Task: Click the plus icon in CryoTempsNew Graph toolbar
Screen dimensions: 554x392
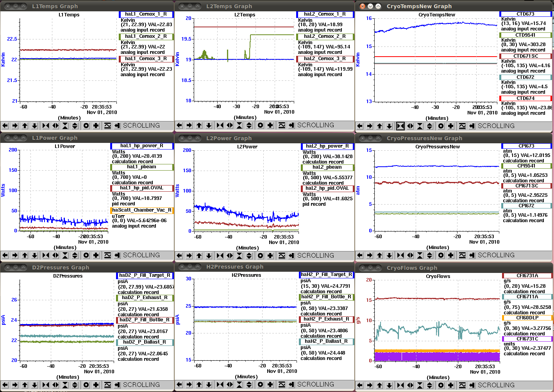Action: click(x=450, y=126)
